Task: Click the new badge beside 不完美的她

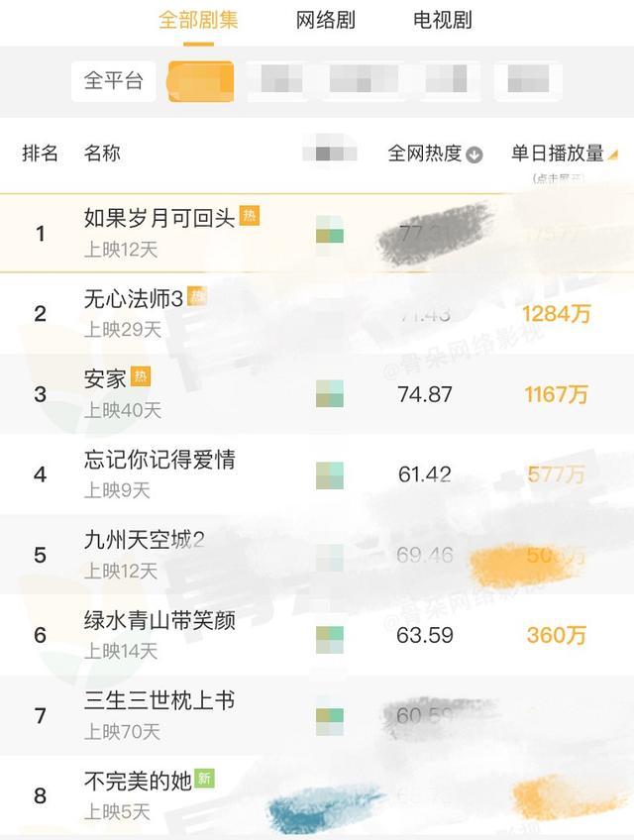Action: pyautogui.click(x=204, y=779)
